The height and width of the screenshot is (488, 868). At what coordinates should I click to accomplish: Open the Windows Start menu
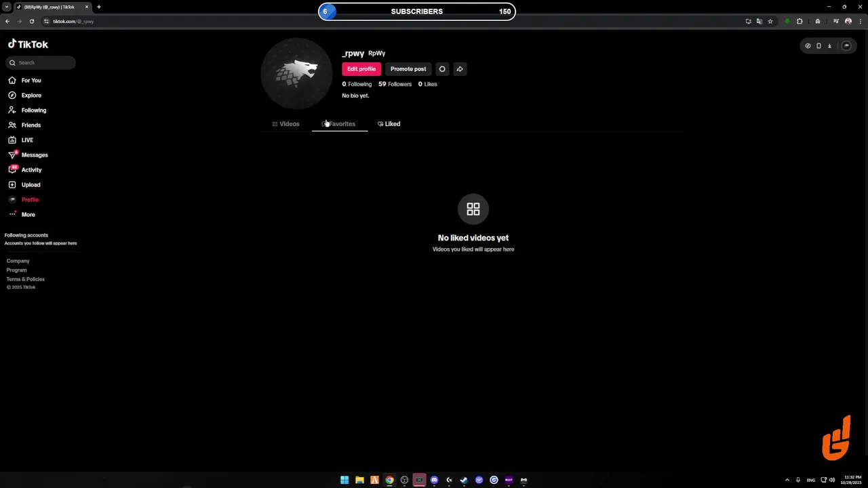[344, 480]
